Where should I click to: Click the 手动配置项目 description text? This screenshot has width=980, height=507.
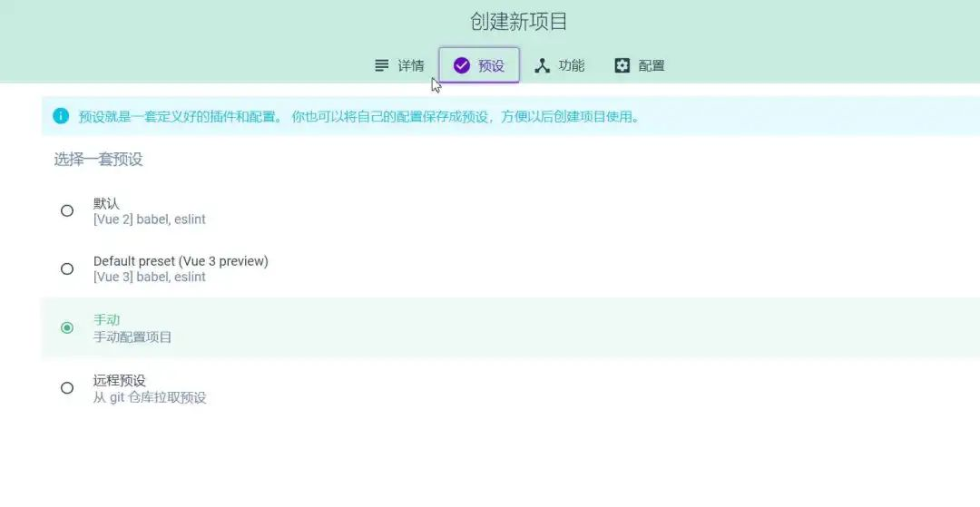point(132,337)
